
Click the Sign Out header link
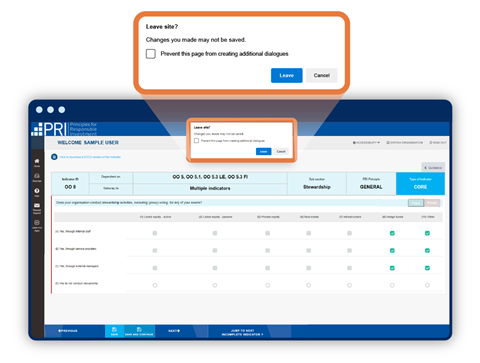point(437,143)
